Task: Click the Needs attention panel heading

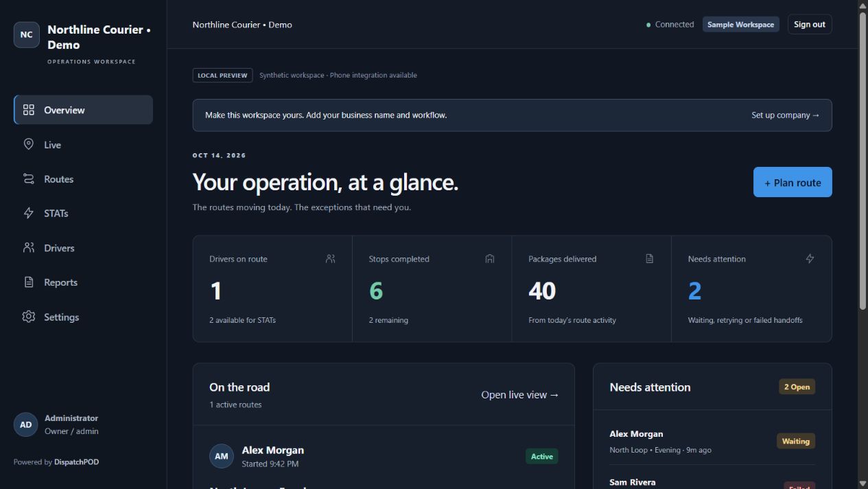Action: 650,387
